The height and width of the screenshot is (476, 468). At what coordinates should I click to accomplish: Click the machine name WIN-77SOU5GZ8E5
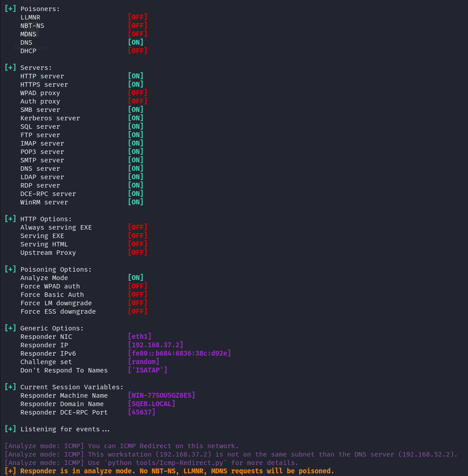pos(161,395)
